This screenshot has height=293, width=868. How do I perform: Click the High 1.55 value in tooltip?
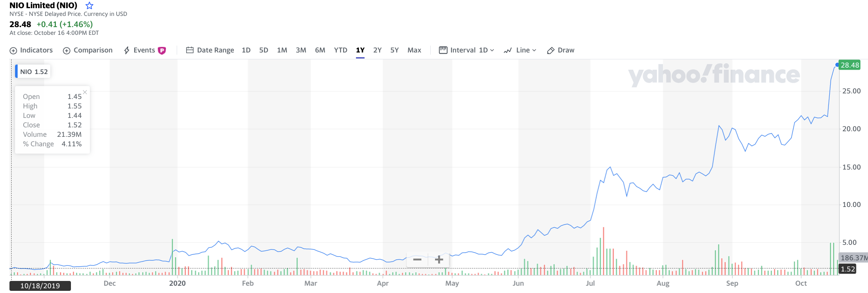(x=74, y=106)
